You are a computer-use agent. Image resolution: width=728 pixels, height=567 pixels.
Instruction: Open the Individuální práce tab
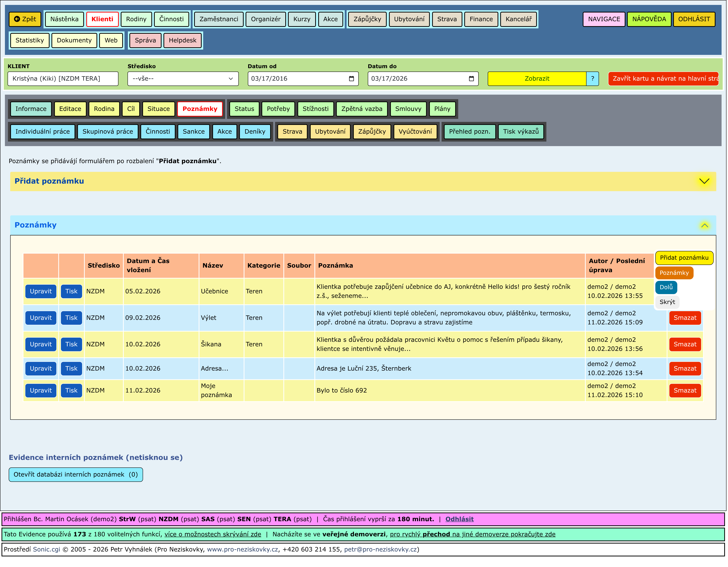(42, 131)
